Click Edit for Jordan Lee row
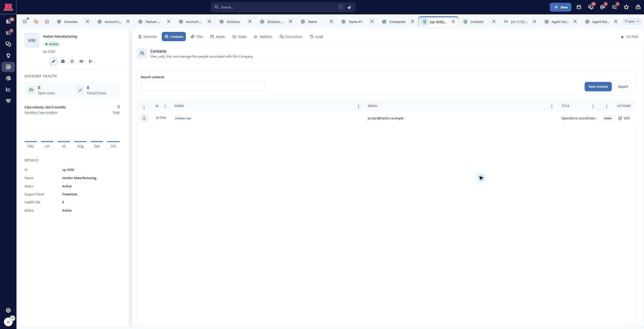This screenshot has height=329, width=644. click(x=624, y=118)
